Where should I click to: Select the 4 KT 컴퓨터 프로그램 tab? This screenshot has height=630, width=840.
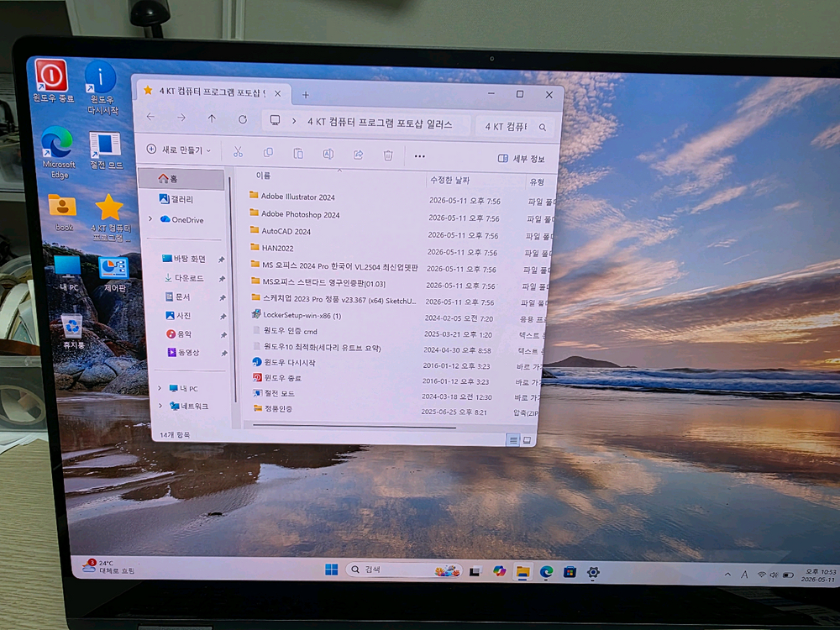click(x=213, y=92)
